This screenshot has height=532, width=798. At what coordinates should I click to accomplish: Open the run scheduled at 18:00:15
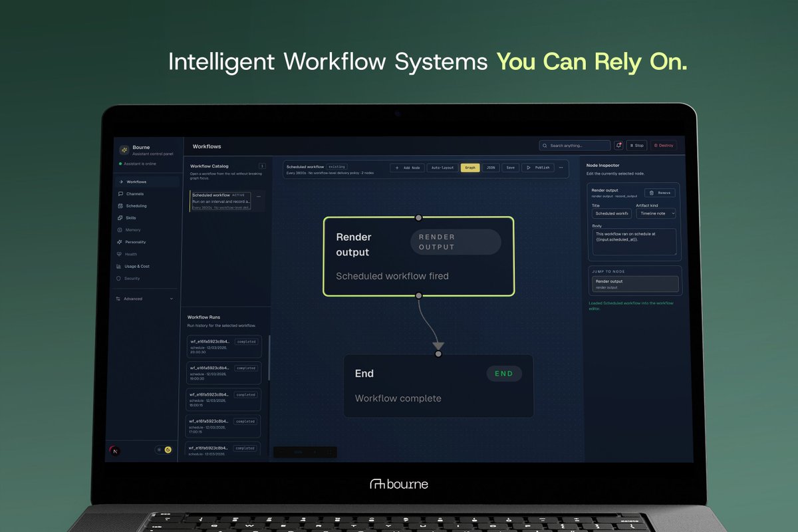(x=224, y=400)
